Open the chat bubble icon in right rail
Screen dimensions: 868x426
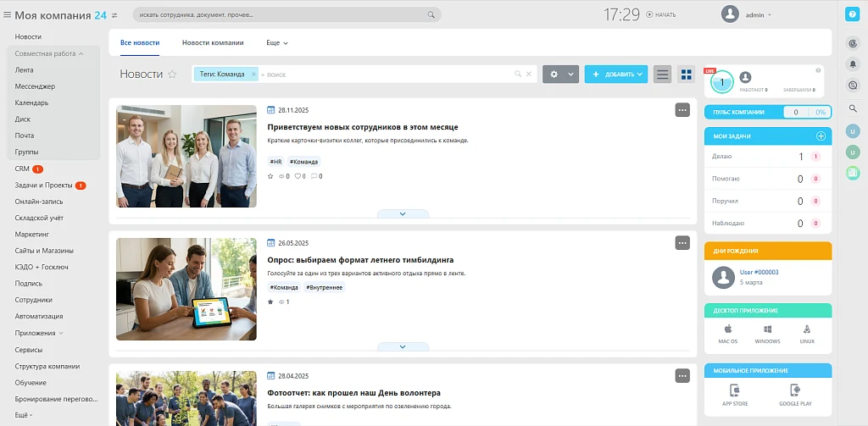(853, 86)
